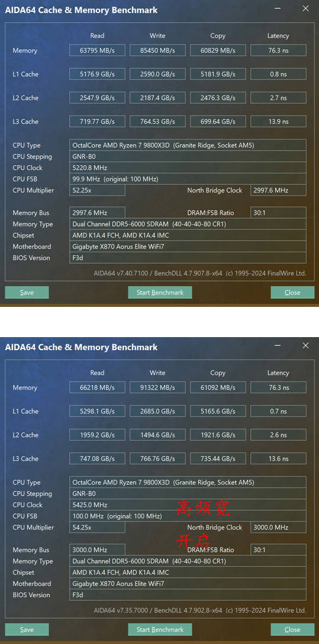Select L2 Cache Copy value 1921.6 GB/s
Image resolution: width=319 pixels, height=644 pixels.
click(x=218, y=435)
